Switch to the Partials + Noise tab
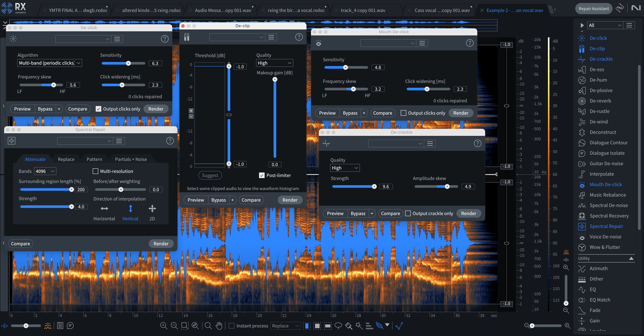The width and height of the screenshot is (644, 336). click(x=131, y=159)
